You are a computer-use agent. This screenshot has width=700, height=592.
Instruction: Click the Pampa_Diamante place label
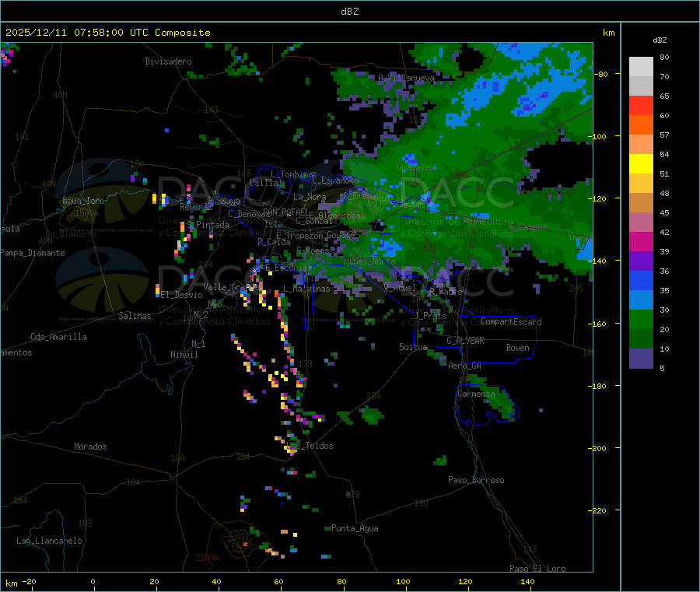[33, 253]
